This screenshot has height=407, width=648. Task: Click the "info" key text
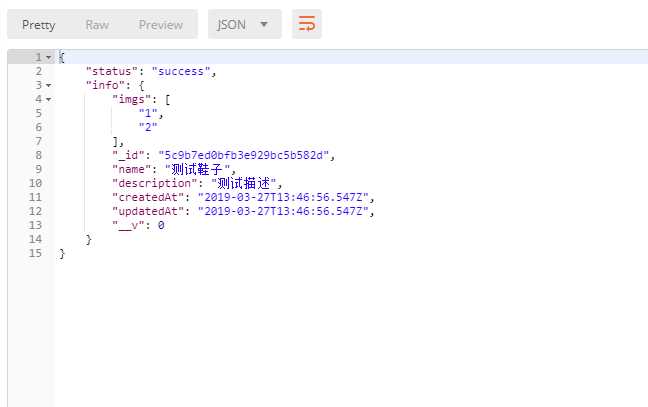pos(105,86)
